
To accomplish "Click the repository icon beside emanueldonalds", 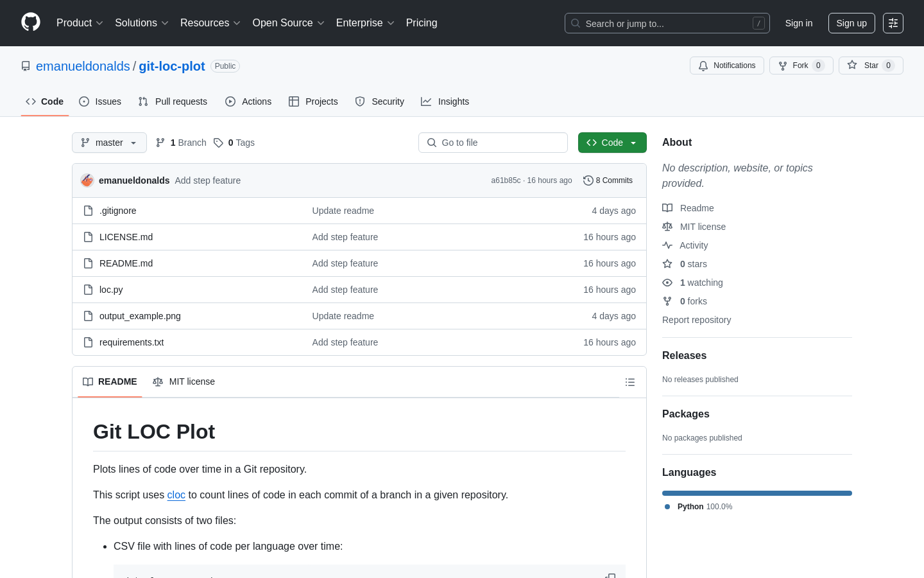I will pos(26,66).
